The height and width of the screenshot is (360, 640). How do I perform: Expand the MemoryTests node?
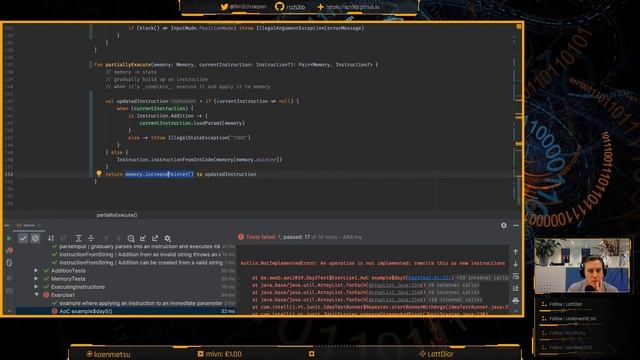click(x=36, y=279)
